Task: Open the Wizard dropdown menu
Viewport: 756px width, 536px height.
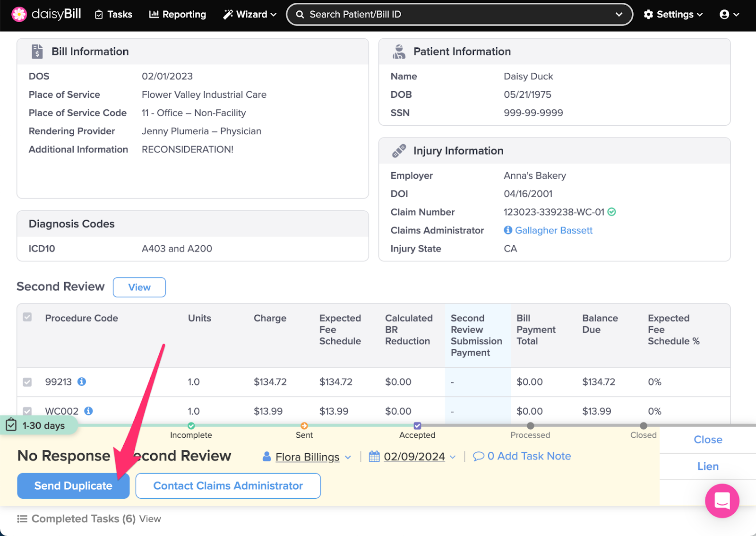Action: (249, 15)
